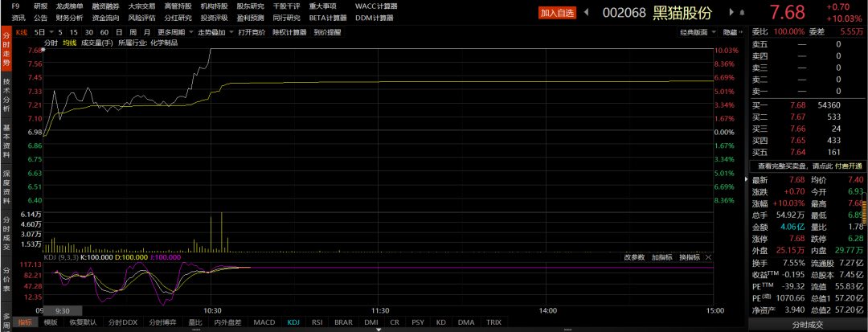Click the 跌停 value 6.28
Screen dimensions: 868x332
[x=855, y=239]
